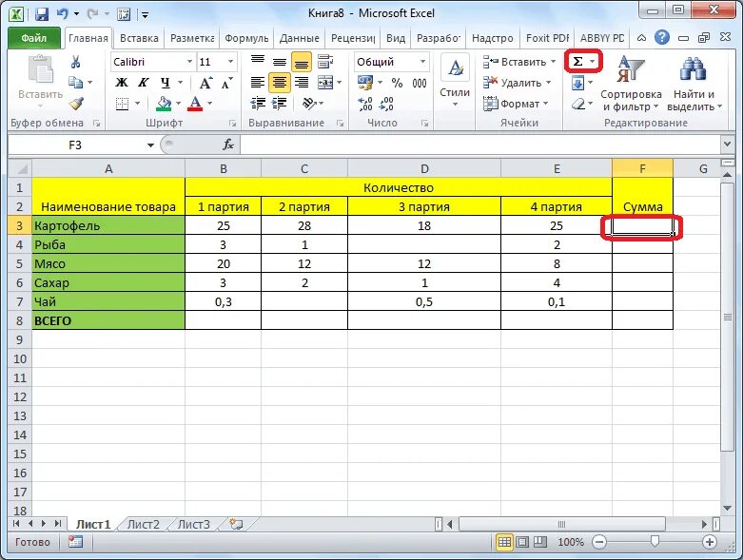Toggle Italic К formatting

click(x=143, y=83)
